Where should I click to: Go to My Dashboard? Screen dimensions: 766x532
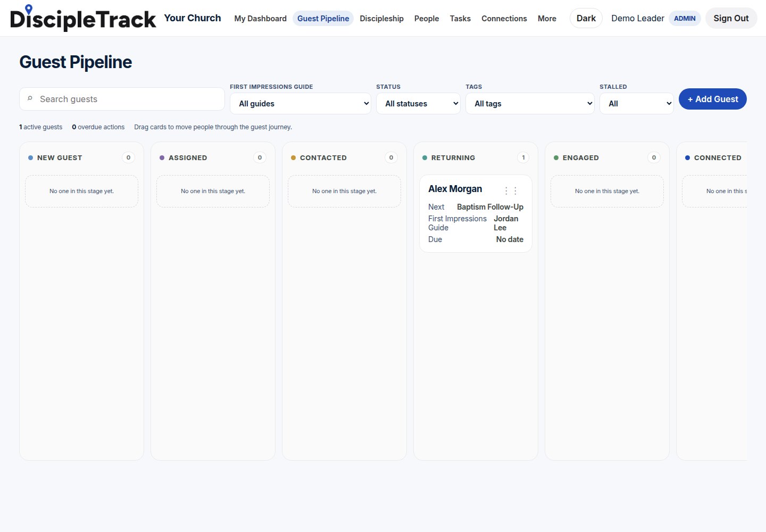260,18
